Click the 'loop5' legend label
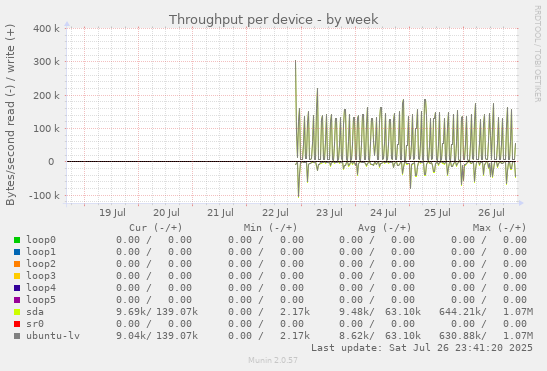The height and width of the screenshot is (371, 547). pos(41,300)
